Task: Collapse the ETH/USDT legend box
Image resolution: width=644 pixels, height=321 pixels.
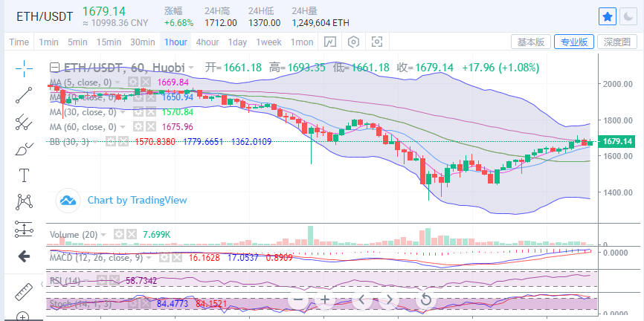Action: pyautogui.click(x=54, y=68)
